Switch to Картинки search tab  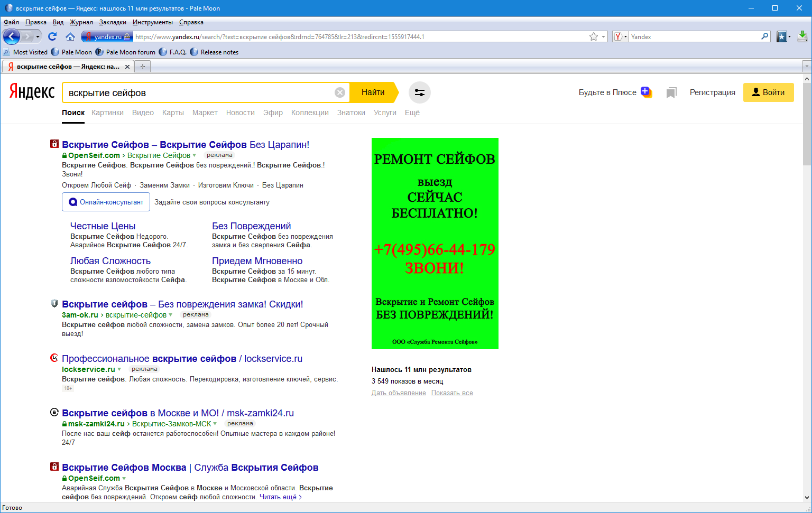point(107,113)
